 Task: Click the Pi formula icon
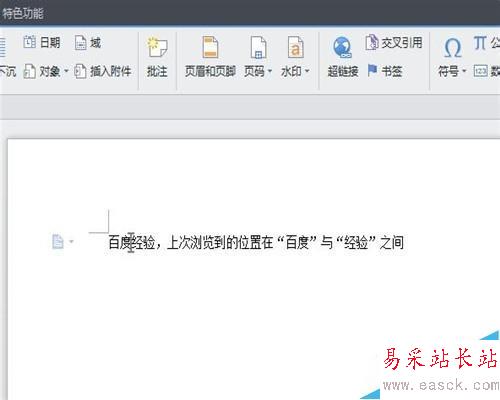(480, 43)
